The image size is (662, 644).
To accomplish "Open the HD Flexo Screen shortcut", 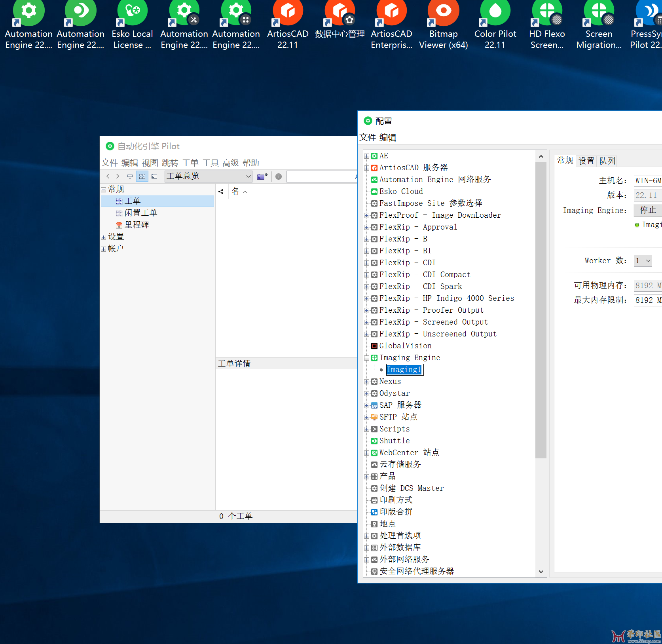I will pyautogui.click(x=547, y=25).
